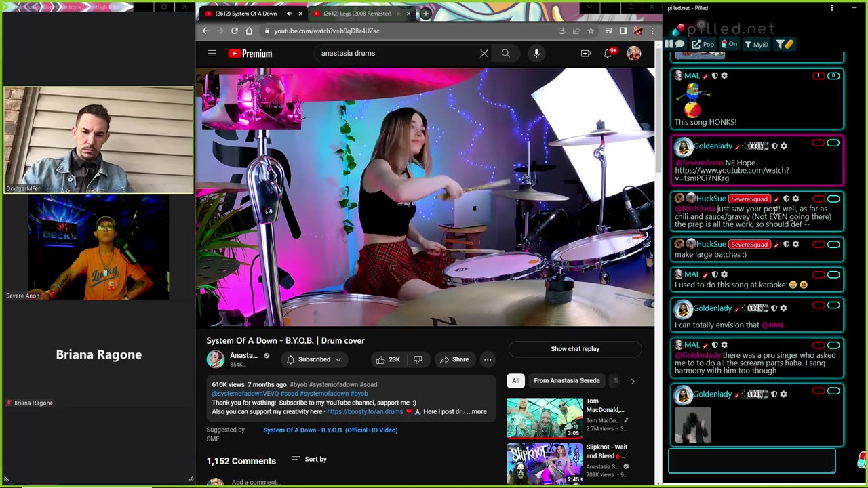The height and width of the screenshot is (488, 868).
Task: Mute the tab playing System Of A Down
Action: click(x=289, y=14)
